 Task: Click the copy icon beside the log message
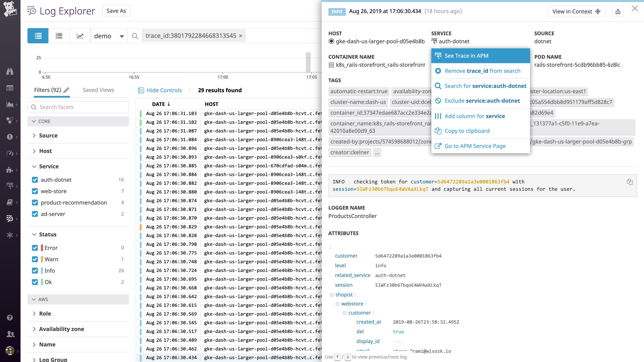[630, 182]
